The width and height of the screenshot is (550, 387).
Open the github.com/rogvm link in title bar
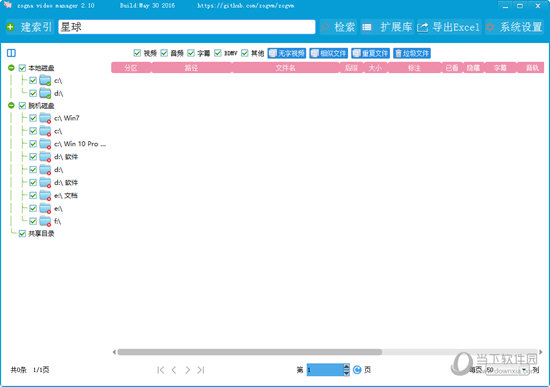click(x=246, y=5)
